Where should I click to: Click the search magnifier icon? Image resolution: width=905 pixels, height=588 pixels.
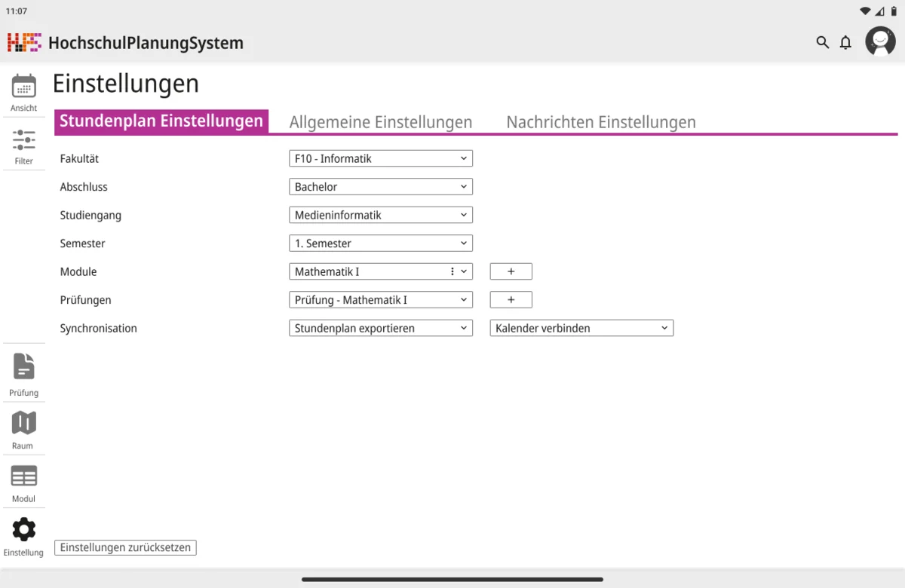(x=823, y=42)
